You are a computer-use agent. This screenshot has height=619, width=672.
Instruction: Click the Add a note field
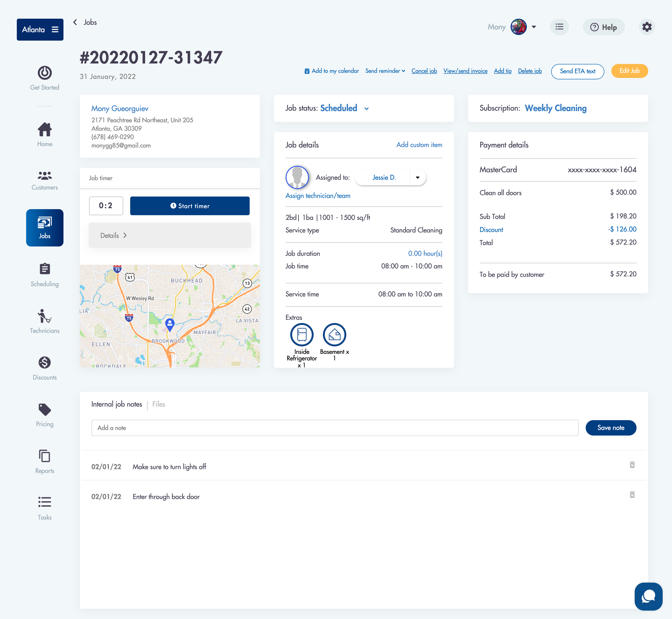coord(335,428)
